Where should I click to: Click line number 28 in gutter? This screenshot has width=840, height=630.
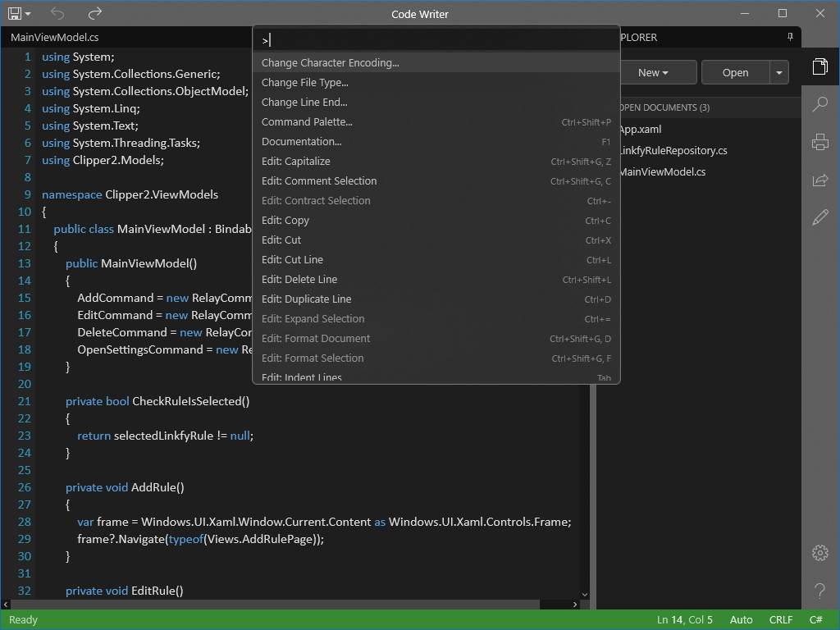25,522
